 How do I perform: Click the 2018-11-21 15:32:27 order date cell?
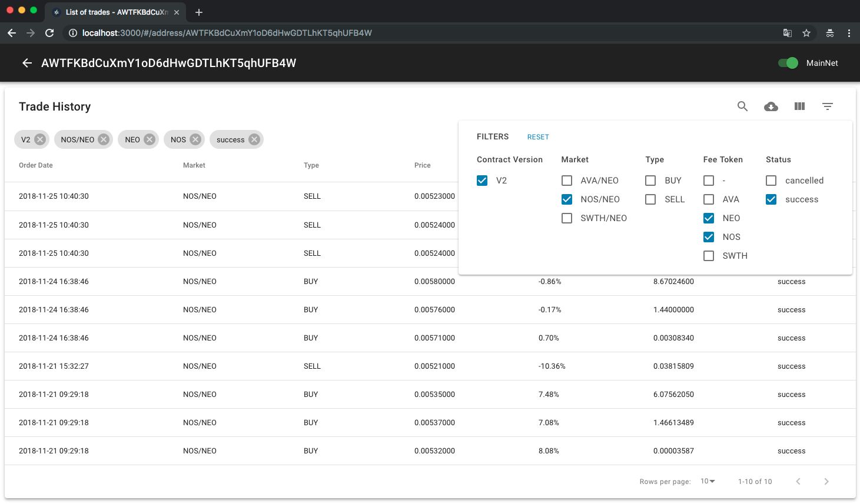coord(54,366)
